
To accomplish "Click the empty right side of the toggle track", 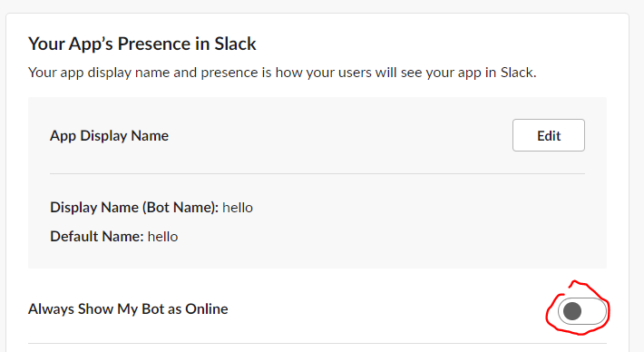I will point(594,311).
